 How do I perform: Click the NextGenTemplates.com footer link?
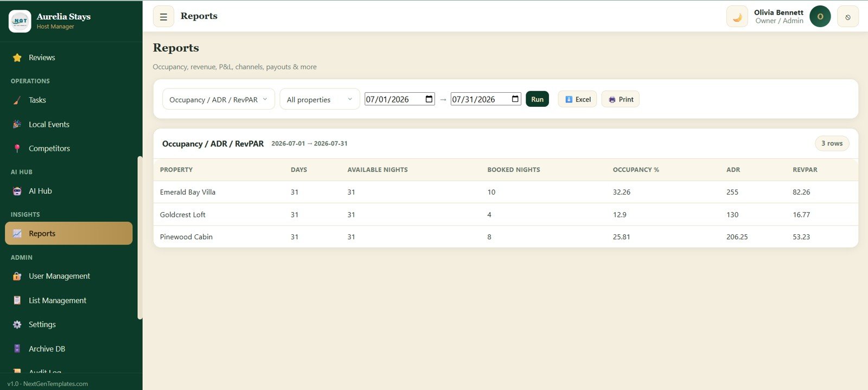click(x=55, y=383)
